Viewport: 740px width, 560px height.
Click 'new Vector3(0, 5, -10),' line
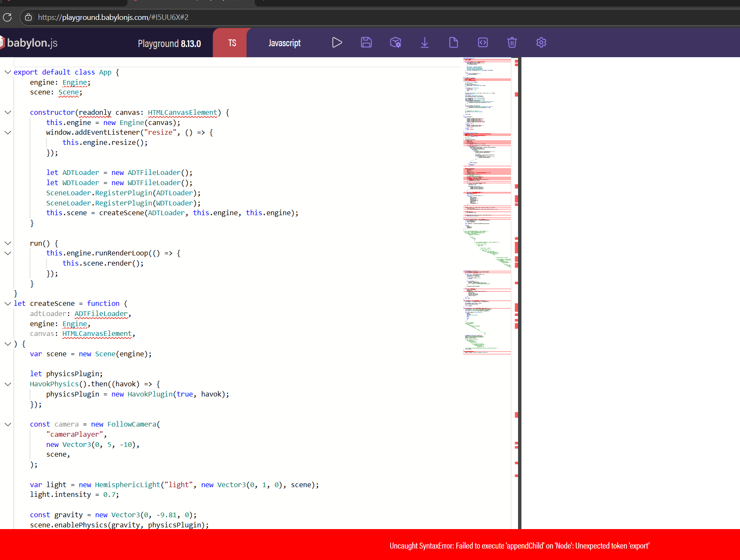pyautogui.click(x=93, y=444)
